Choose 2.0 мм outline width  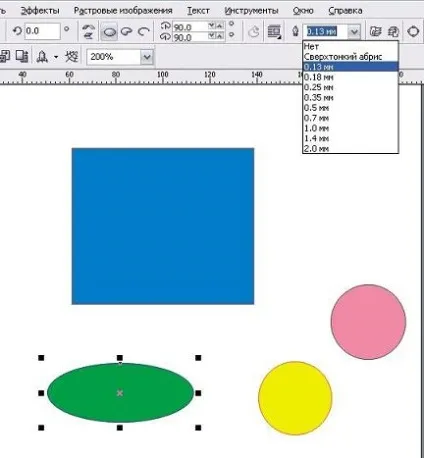(x=350, y=148)
